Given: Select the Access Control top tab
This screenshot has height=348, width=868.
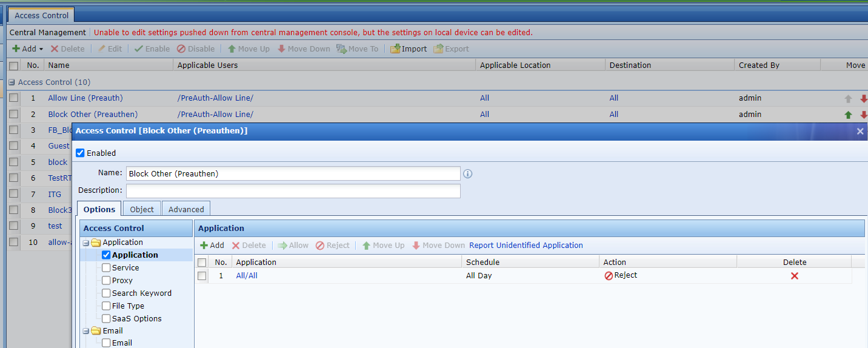Looking at the screenshot, I should coord(42,16).
